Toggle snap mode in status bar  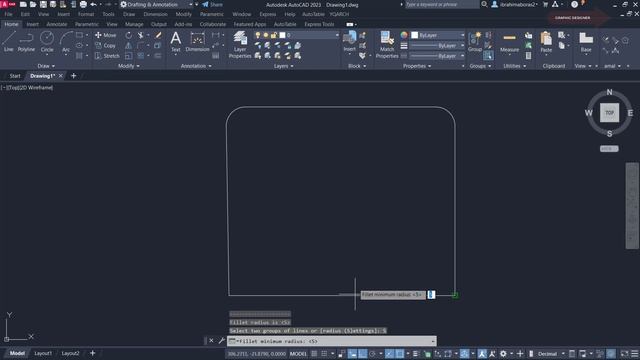324,353
